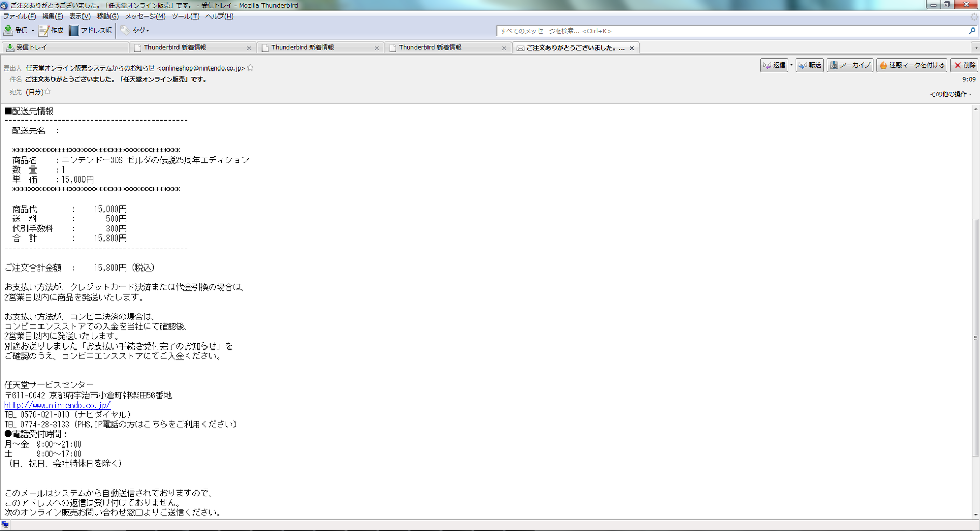
Task: Click sender address onlineshop@nintendo.co.jp
Action: 201,68
